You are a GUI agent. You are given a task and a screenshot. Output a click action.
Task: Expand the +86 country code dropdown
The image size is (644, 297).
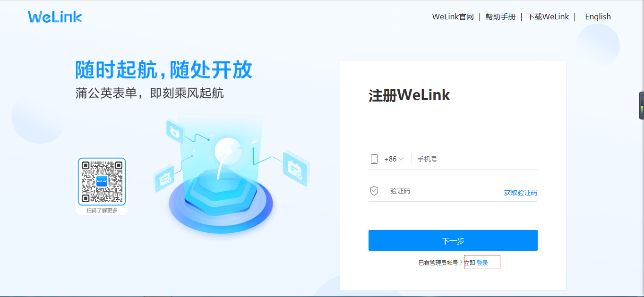(x=394, y=159)
